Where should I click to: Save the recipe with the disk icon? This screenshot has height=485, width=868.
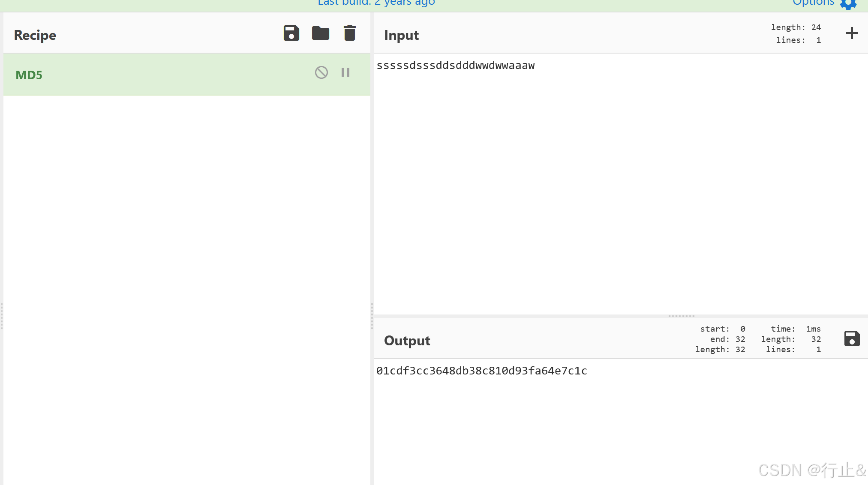tap(291, 33)
